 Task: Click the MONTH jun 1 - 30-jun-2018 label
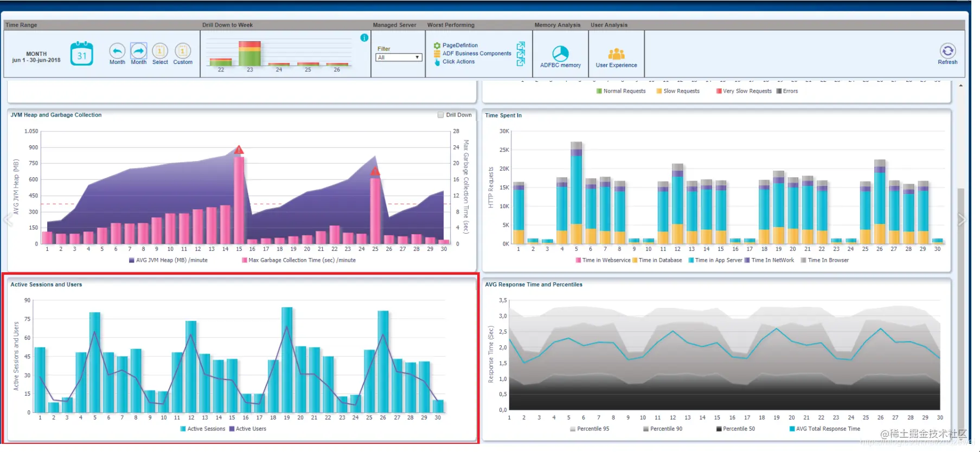36,57
